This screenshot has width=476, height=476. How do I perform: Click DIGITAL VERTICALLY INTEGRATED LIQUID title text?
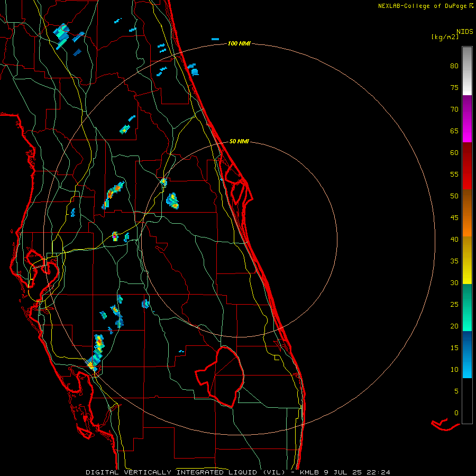(x=172, y=472)
